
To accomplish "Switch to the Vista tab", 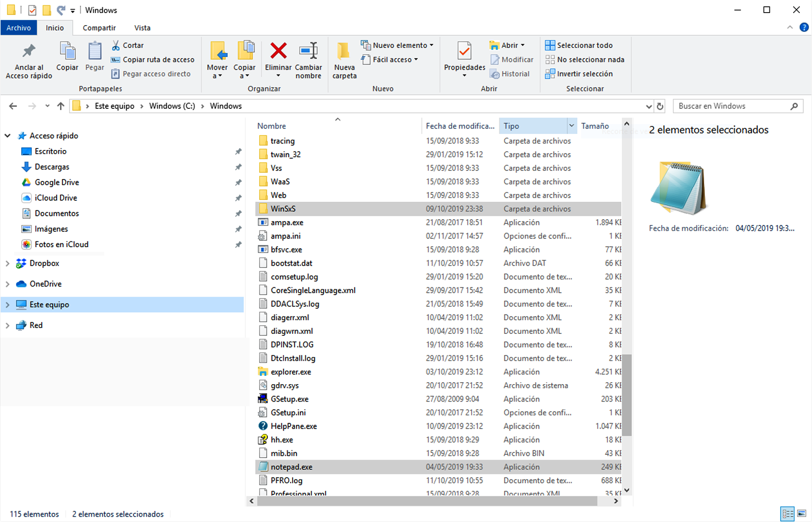I will [142, 28].
